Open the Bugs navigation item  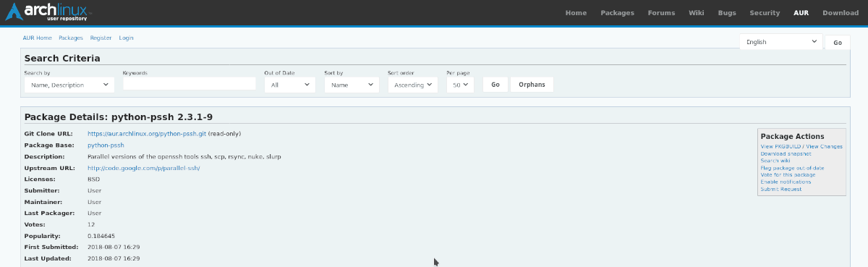(x=726, y=13)
